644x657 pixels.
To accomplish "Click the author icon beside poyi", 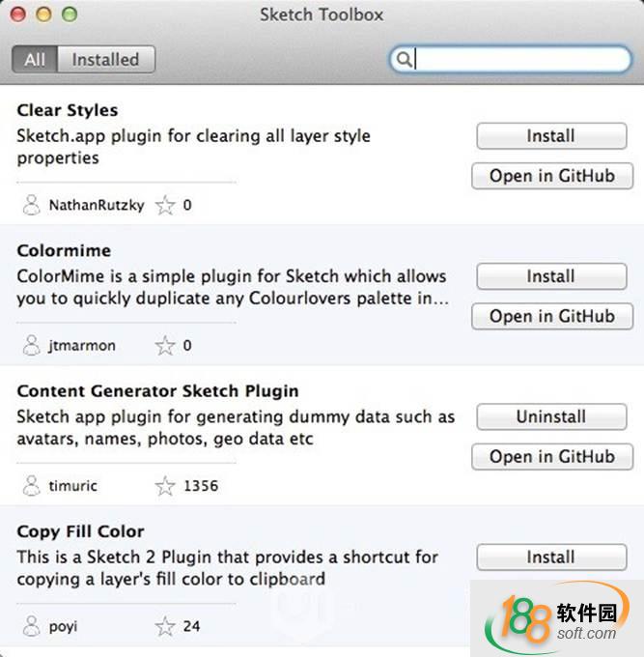I will (32, 625).
